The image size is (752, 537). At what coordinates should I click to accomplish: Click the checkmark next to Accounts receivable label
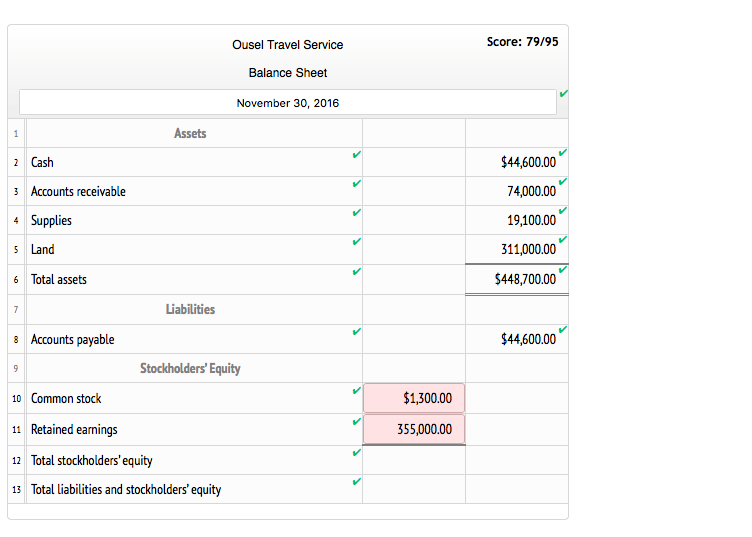pos(356,185)
